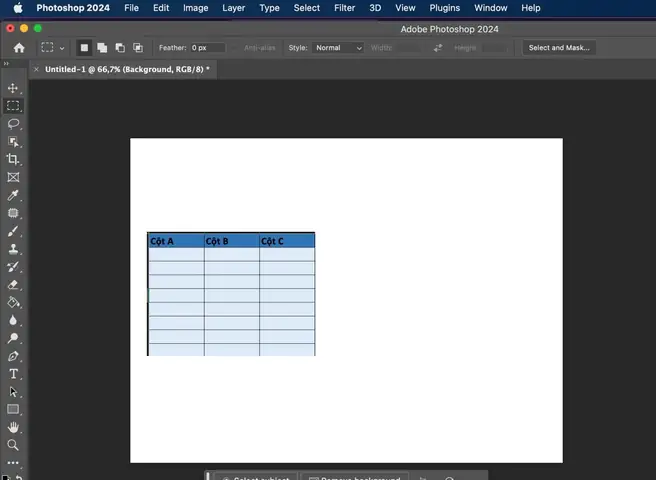Select the Paint Bucket tool
Viewport: 656px width, 480px height.
pyautogui.click(x=13, y=302)
